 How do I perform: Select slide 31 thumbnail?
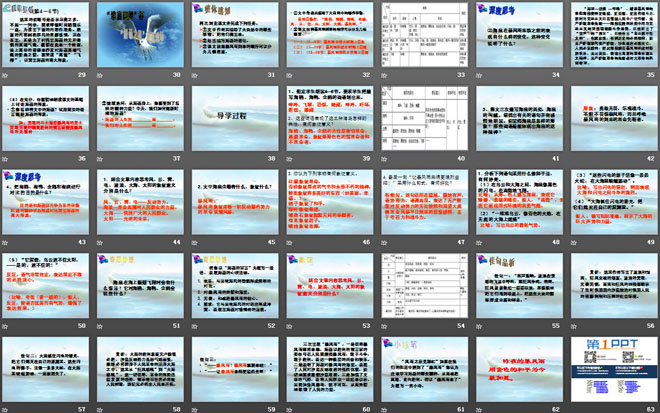(x=235, y=35)
